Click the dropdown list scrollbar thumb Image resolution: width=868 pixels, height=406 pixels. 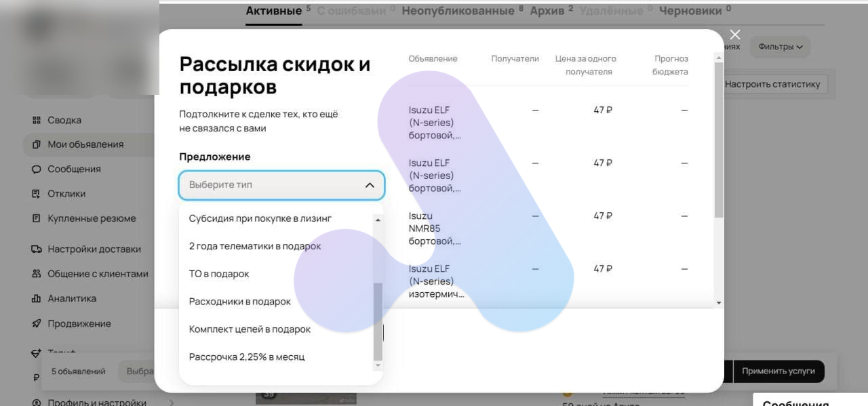(378, 321)
